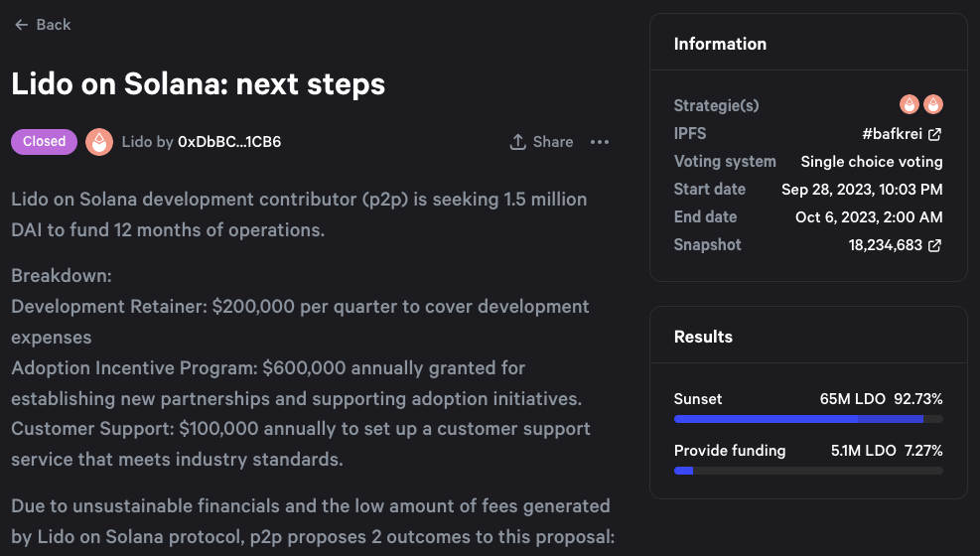
Task: Click the Sunset result progress bar
Action: (808, 419)
